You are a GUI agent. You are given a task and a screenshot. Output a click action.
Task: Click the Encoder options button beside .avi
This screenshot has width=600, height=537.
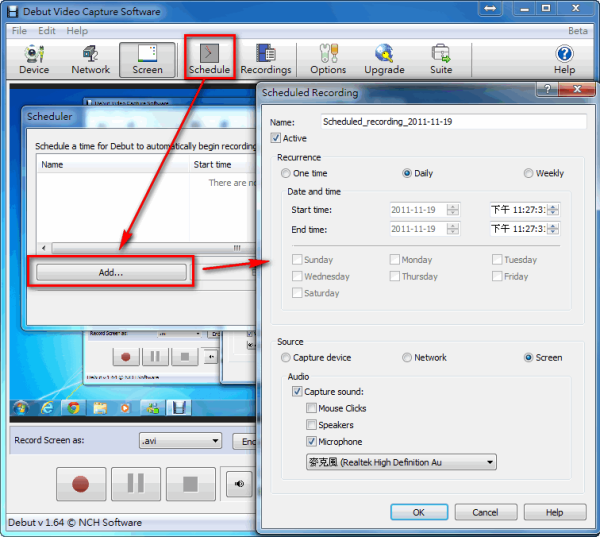pyautogui.click(x=244, y=441)
